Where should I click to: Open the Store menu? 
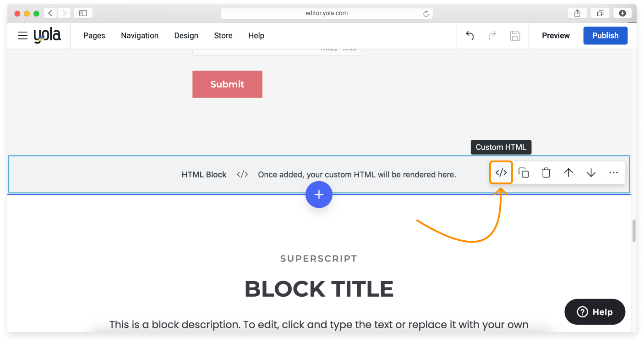223,35
